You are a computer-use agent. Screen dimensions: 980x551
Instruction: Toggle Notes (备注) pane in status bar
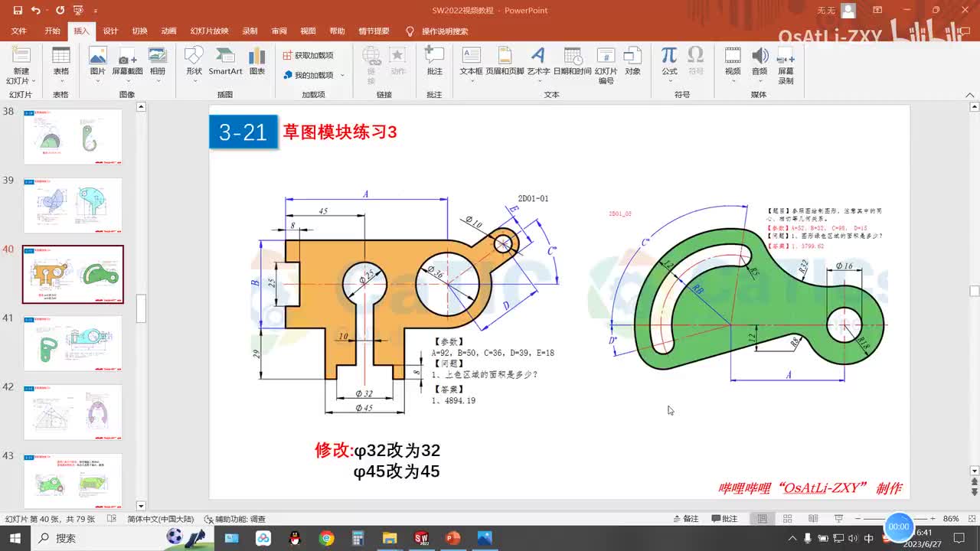point(684,519)
